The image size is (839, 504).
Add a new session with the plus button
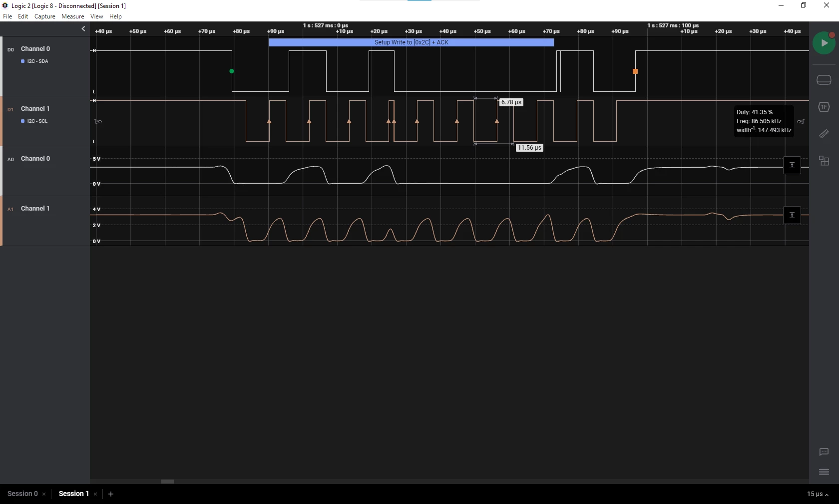(x=111, y=494)
